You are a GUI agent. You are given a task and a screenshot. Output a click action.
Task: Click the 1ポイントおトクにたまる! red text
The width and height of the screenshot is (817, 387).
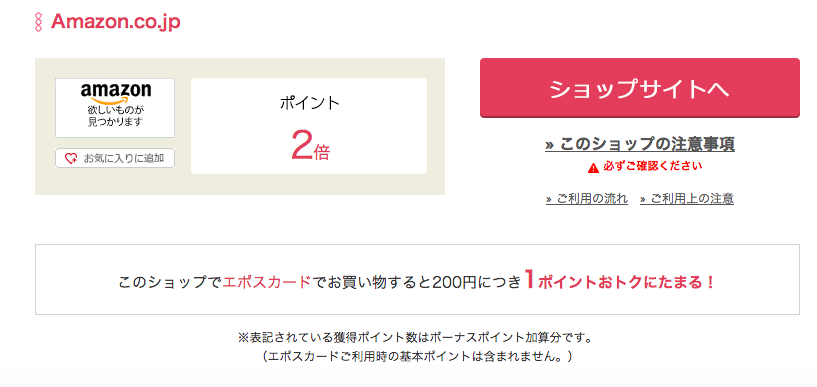click(x=619, y=281)
